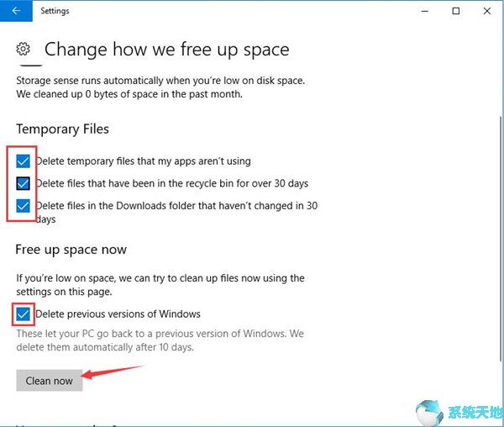Select the Free up space now heading
This screenshot has width=504, height=427.
69,250
